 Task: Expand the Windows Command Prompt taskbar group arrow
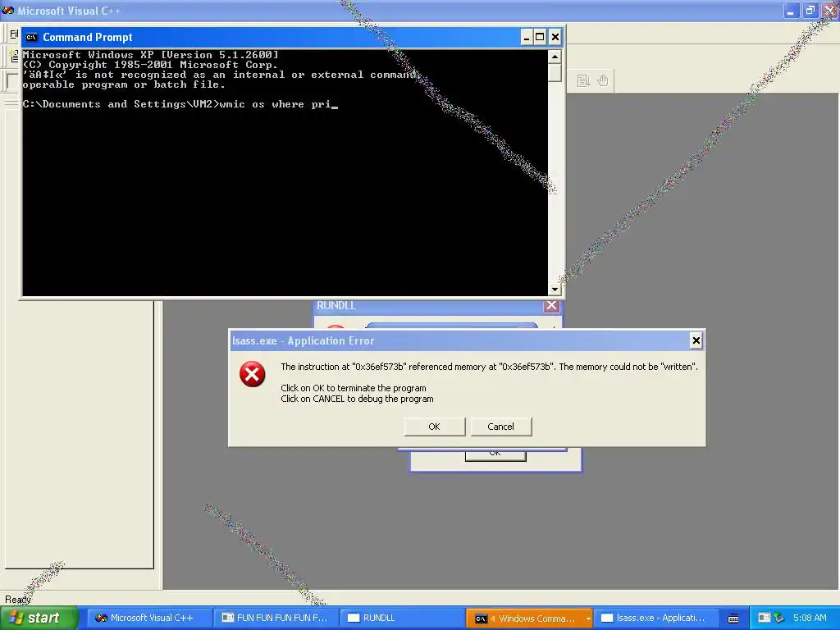pyautogui.click(x=587, y=619)
